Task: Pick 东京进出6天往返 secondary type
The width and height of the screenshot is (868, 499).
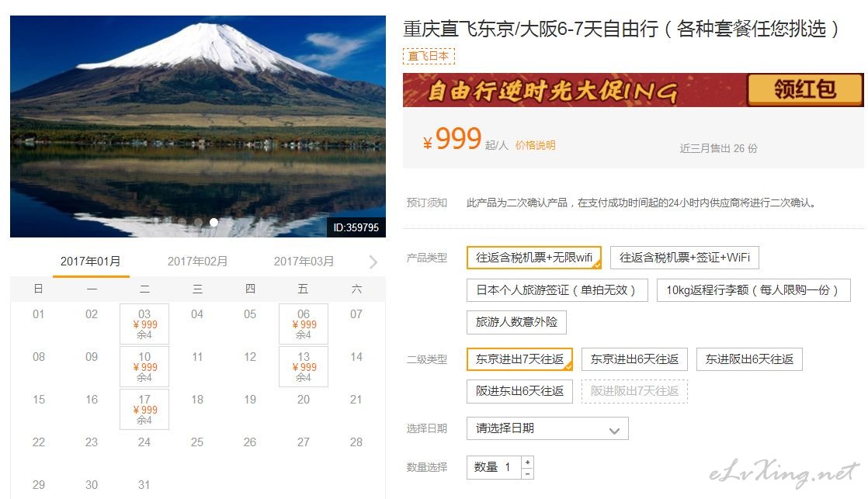Action: (x=634, y=359)
